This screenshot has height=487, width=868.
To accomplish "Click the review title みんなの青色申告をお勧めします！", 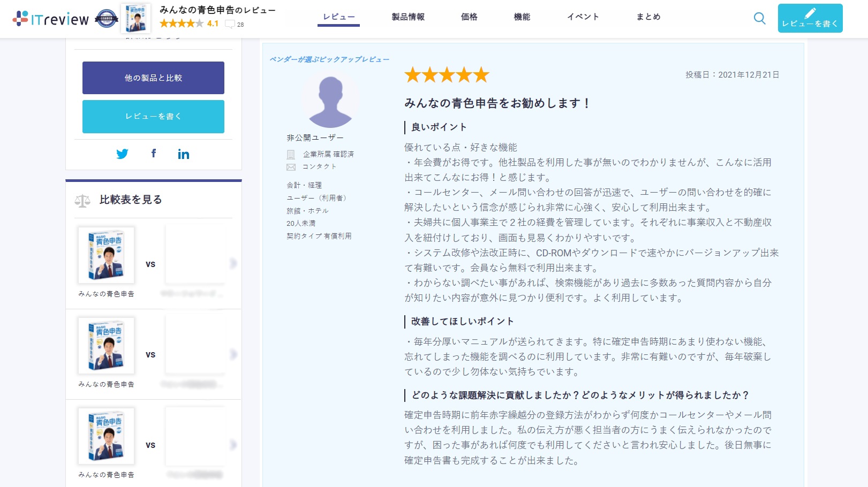I will pos(497,103).
